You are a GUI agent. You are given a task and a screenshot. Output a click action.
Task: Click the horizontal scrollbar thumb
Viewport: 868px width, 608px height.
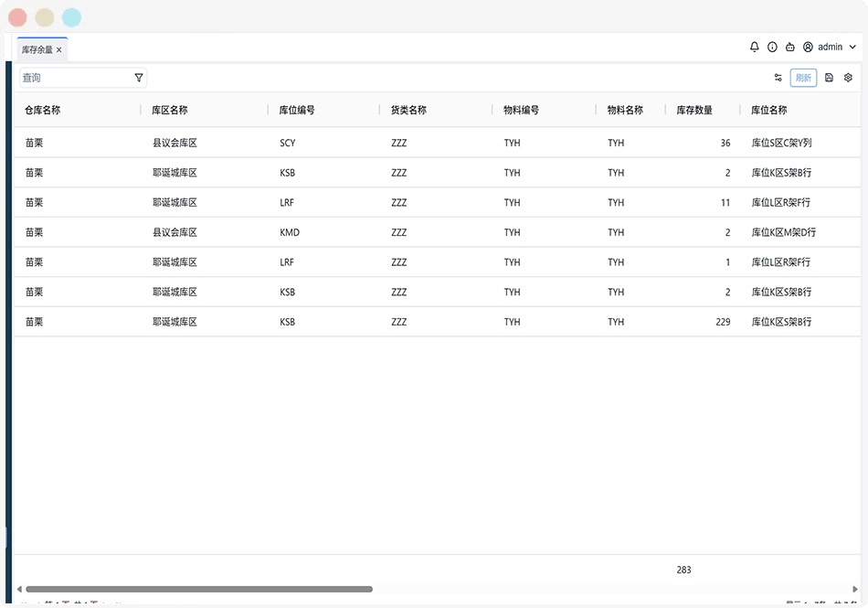[199, 589]
